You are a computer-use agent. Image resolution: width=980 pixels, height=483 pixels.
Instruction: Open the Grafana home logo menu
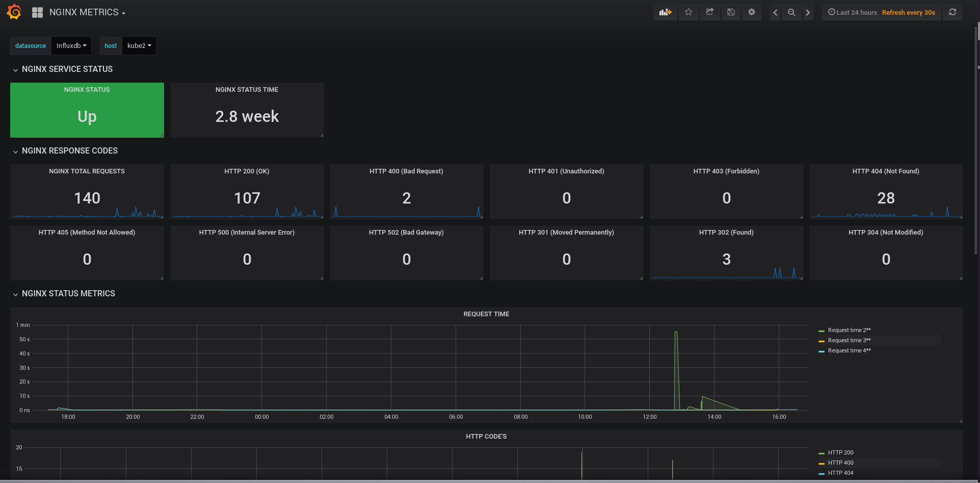tap(14, 12)
